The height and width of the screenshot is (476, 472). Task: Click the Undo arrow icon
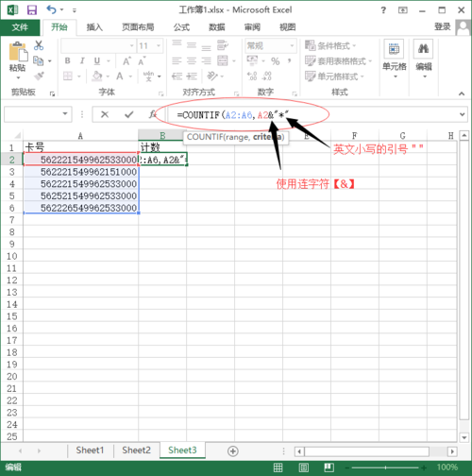pos(51,9)
